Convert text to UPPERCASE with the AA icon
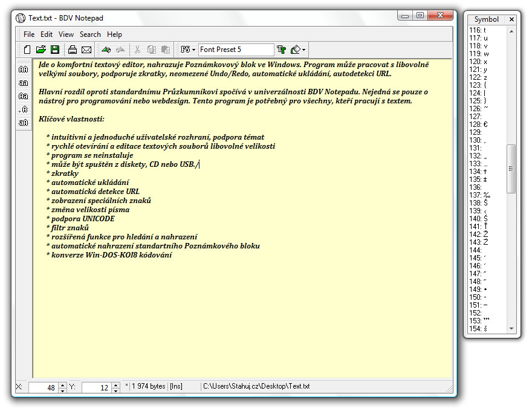 tap(24, 69)
